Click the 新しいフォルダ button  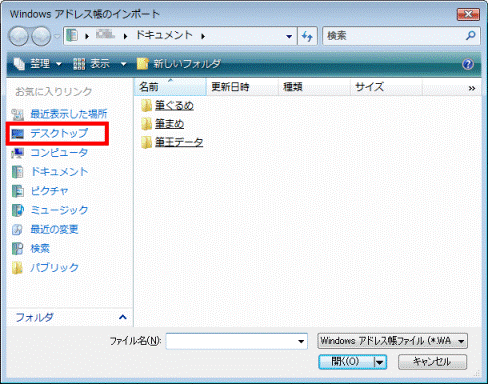[x=179, y=63]
